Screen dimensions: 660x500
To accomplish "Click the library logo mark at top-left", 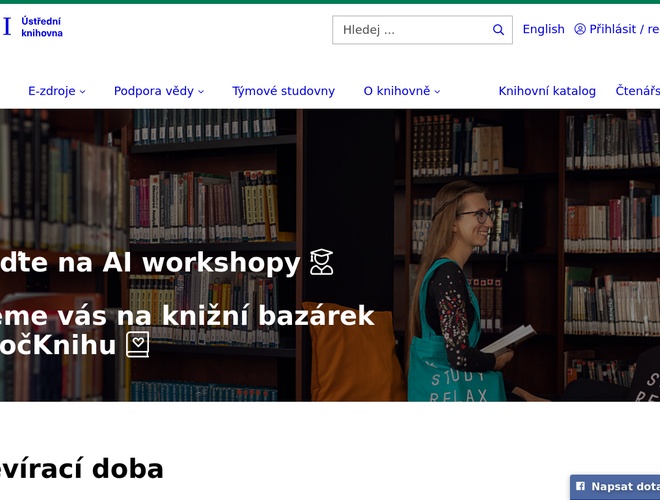I will tap(7, 27).
